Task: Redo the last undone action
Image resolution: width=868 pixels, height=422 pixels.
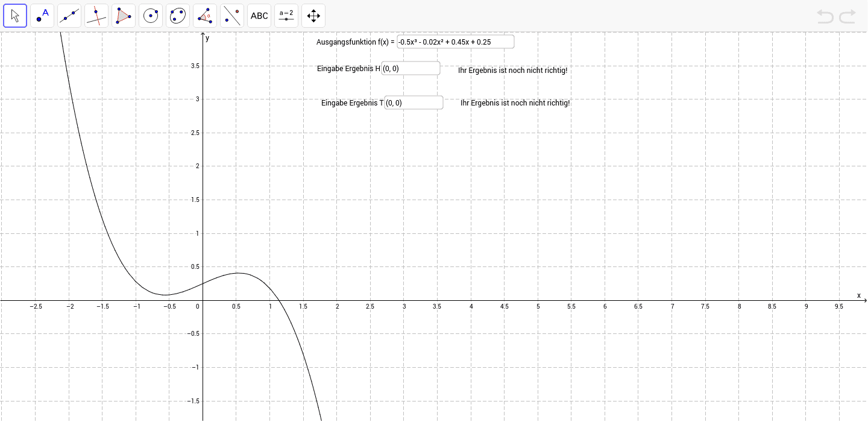Action: point(848,16)
